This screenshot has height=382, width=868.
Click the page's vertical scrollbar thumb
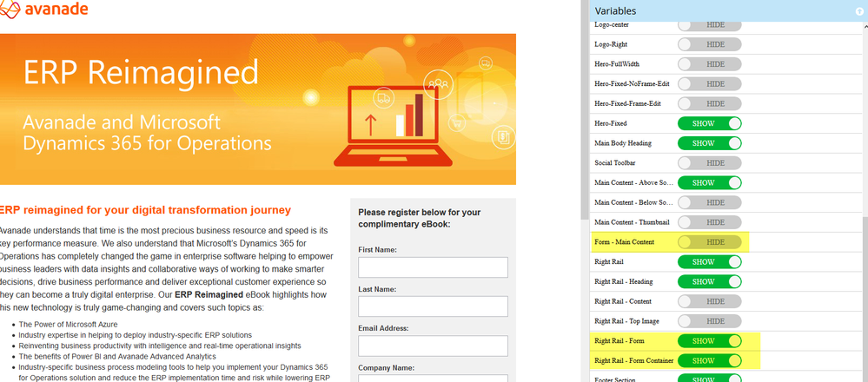click(x=585, y=109)
